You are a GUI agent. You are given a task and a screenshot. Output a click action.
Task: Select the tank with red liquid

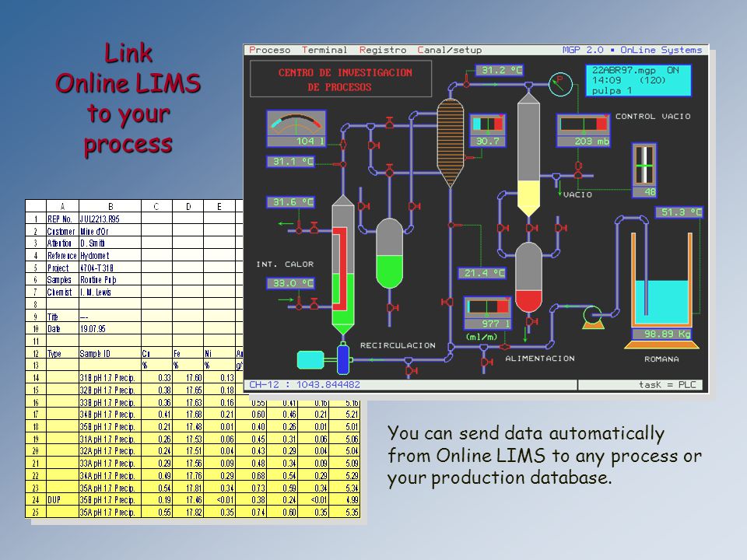528,277
